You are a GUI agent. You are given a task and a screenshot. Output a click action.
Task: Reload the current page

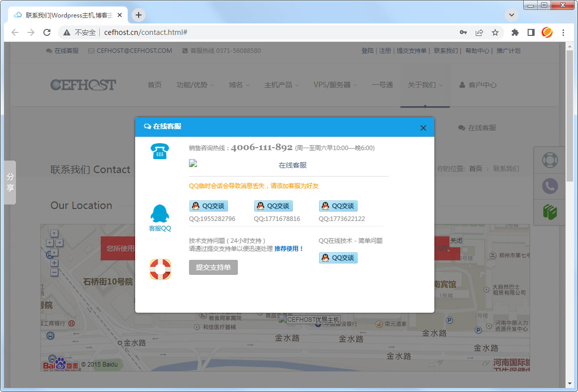click(x=47, y=32)
